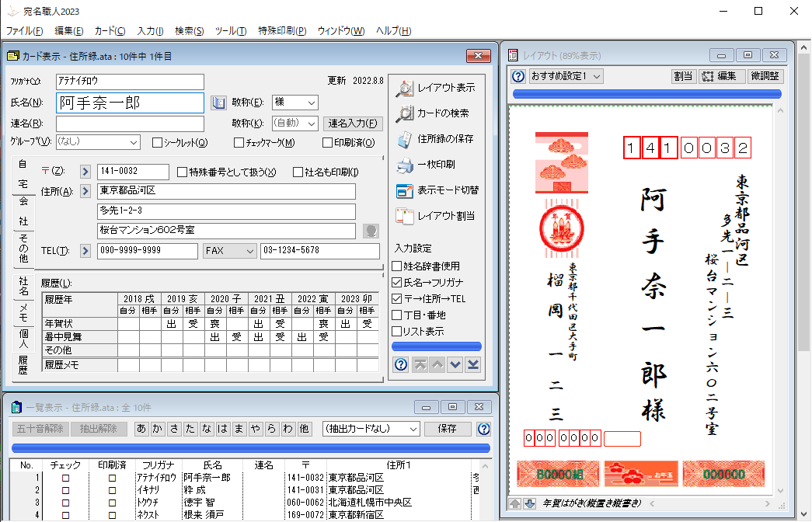
Task: Click list window icon in 一覧表示 title bar
Action: [16, 408]
